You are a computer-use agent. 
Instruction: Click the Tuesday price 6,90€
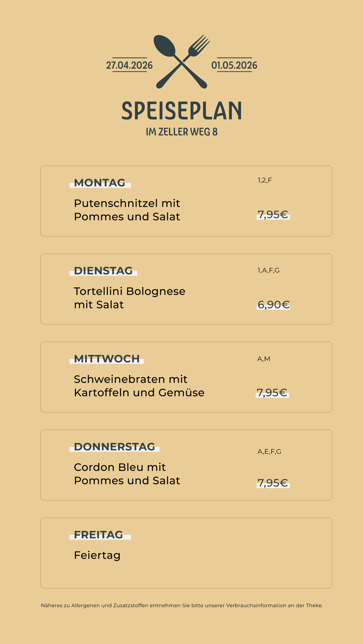pos(273,305)
